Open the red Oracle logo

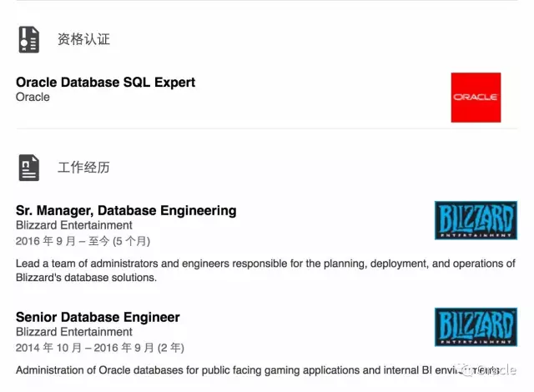476,98
